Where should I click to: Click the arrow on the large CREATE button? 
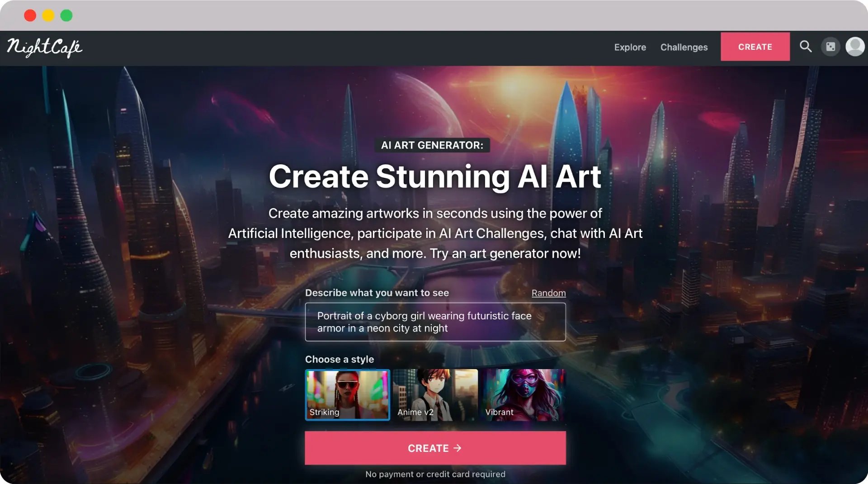(458, 448)
